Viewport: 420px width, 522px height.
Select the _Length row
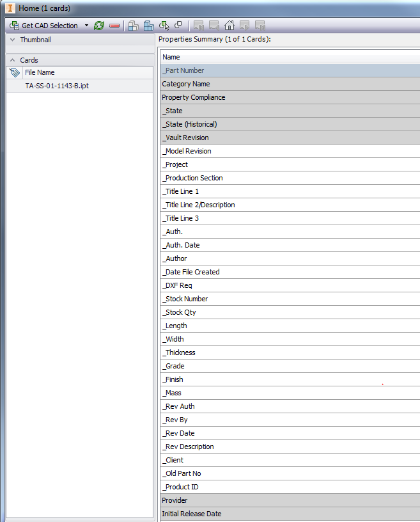coord(290,326)
